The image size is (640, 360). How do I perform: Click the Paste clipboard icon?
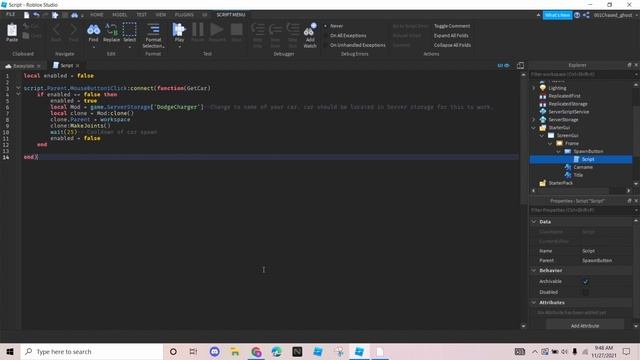[12, 30]
